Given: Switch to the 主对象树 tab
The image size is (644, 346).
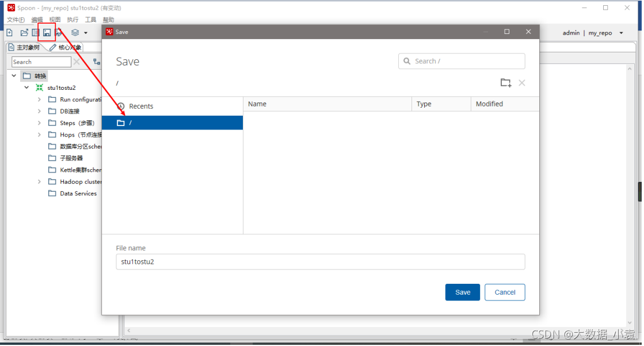Looking at the screenshot, I should [x=25, y=47].
